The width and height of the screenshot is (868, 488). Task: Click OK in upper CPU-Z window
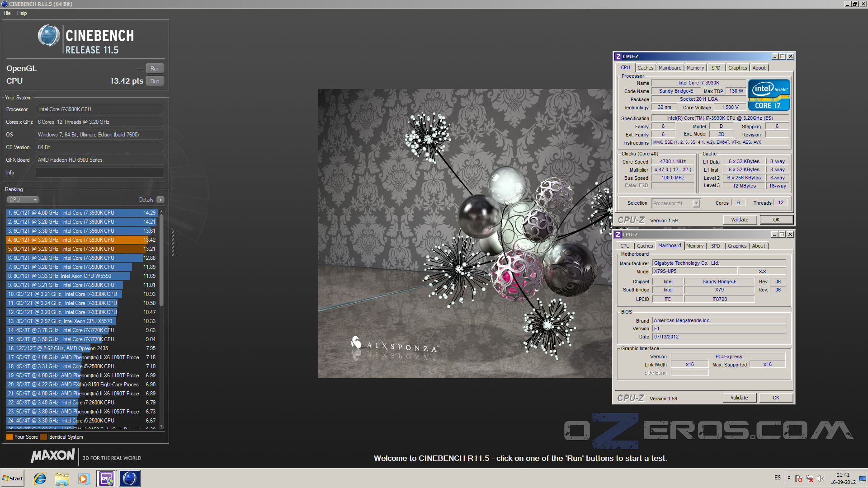776,220
